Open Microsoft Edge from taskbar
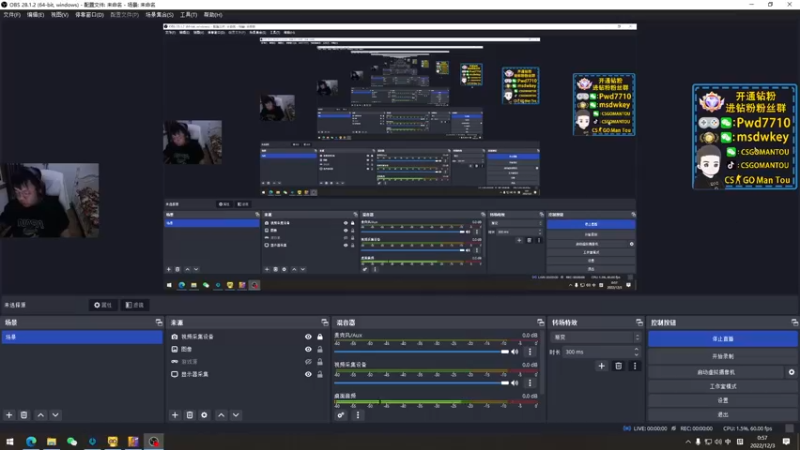 [31, 441]
